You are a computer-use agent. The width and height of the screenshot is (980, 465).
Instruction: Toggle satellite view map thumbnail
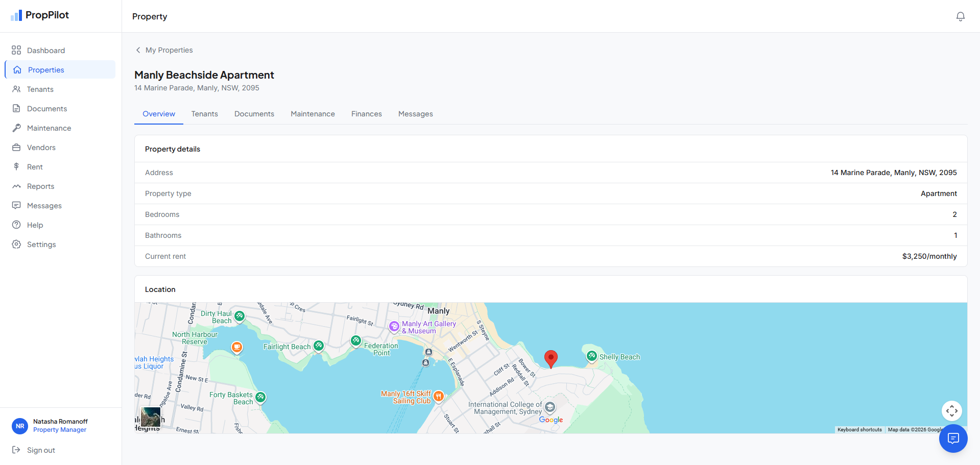(151, 417)
